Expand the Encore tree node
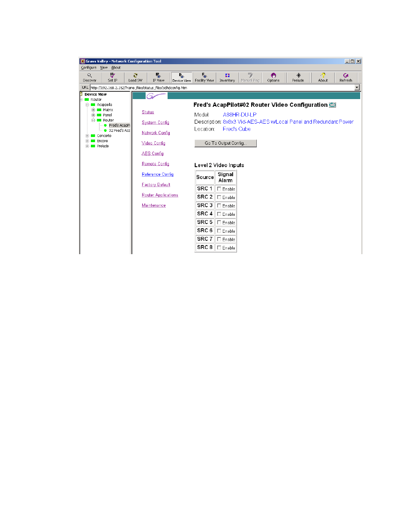This screenshot has height=532, width=411. click(87, 141)
